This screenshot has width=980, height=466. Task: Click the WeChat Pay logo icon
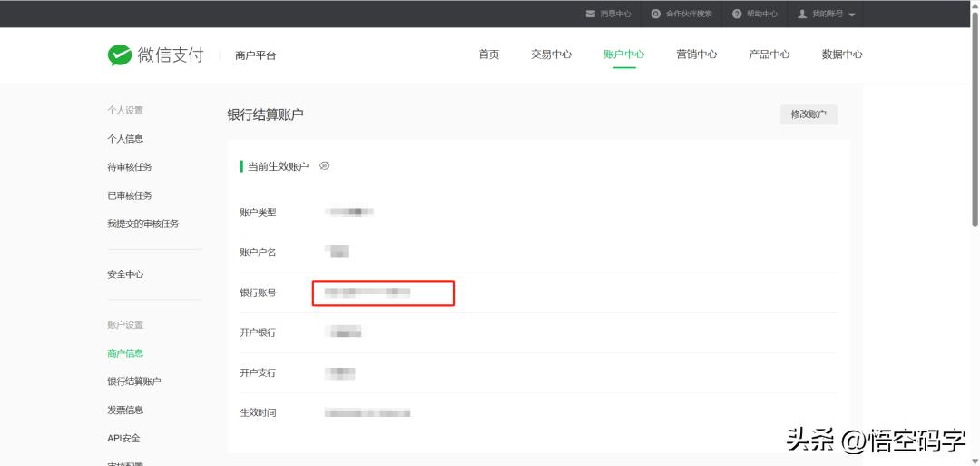coord(120,55)
